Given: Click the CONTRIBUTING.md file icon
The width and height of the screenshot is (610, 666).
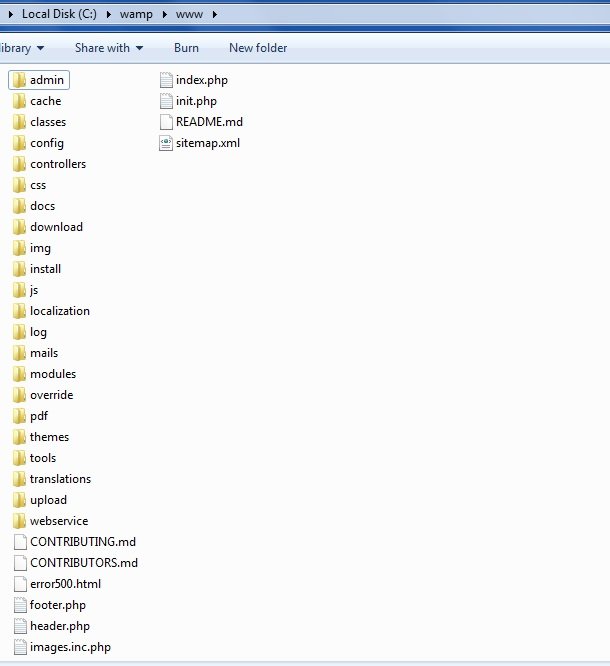Looking at the screenshot, I should click(20, 542).
